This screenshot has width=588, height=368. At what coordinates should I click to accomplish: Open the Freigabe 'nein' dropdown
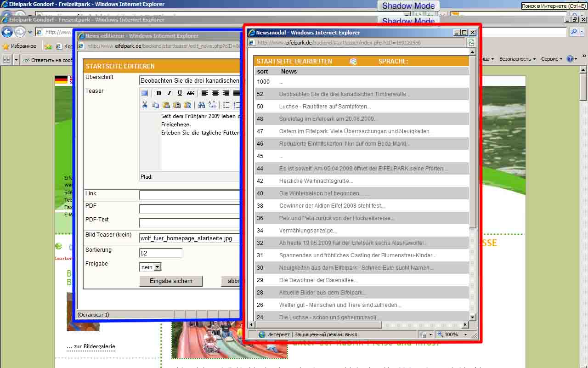click(158, 267)
